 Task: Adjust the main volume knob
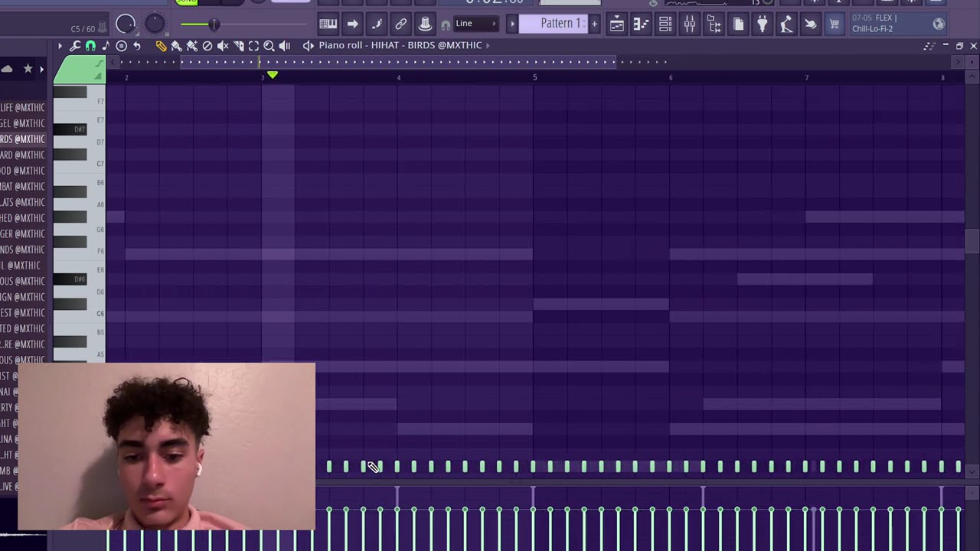tap(126, 24)
